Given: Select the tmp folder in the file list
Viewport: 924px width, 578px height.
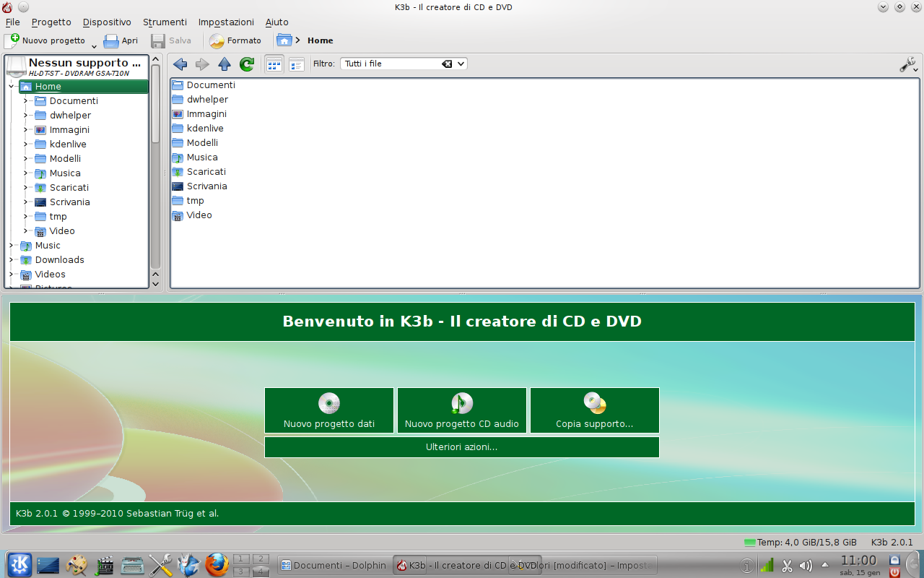Looking at the screenshot, I should 188,200.
